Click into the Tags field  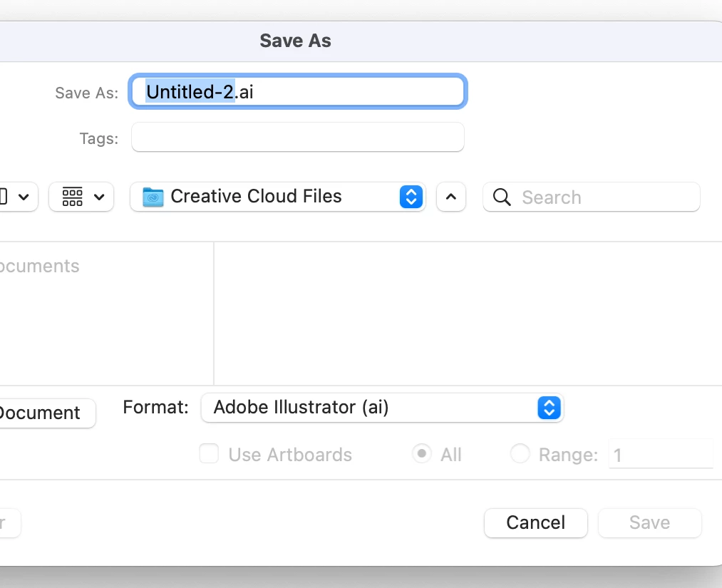point(298,137)
